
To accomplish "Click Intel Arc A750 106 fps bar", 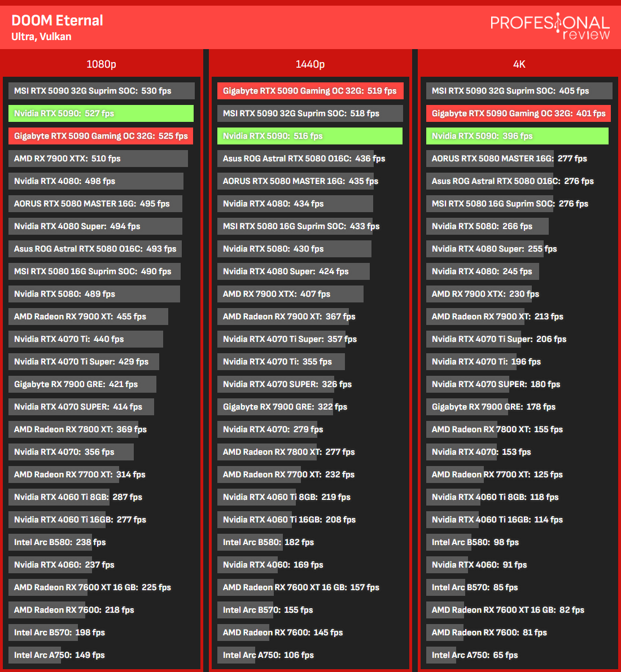I will point(237,655).
